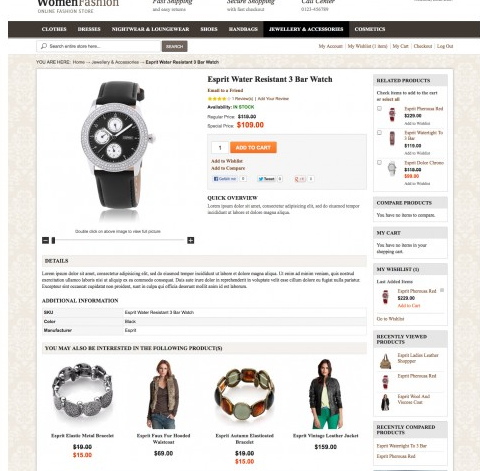Click the zoom out minus icon
Viewport: 480px width, 471px height.
45,240
